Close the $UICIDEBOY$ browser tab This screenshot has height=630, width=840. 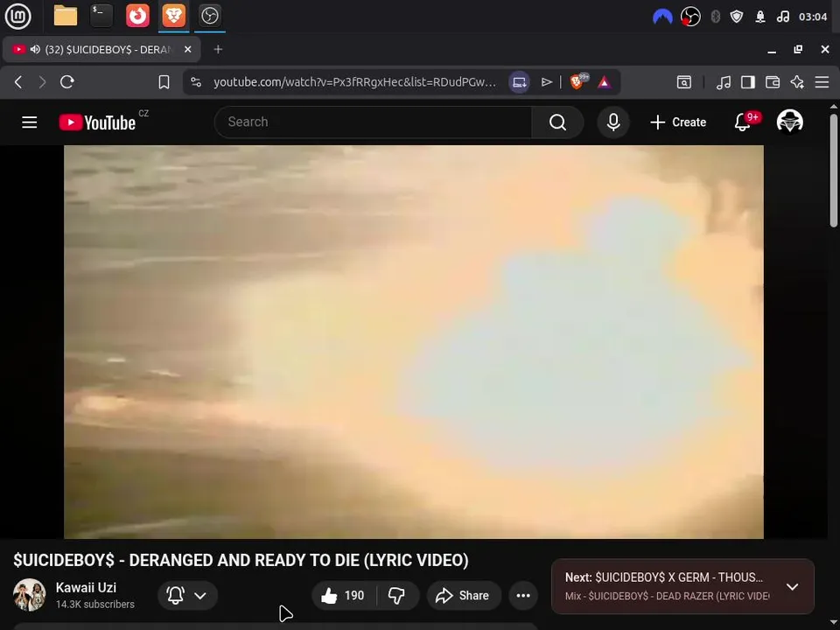coord(187,49)
